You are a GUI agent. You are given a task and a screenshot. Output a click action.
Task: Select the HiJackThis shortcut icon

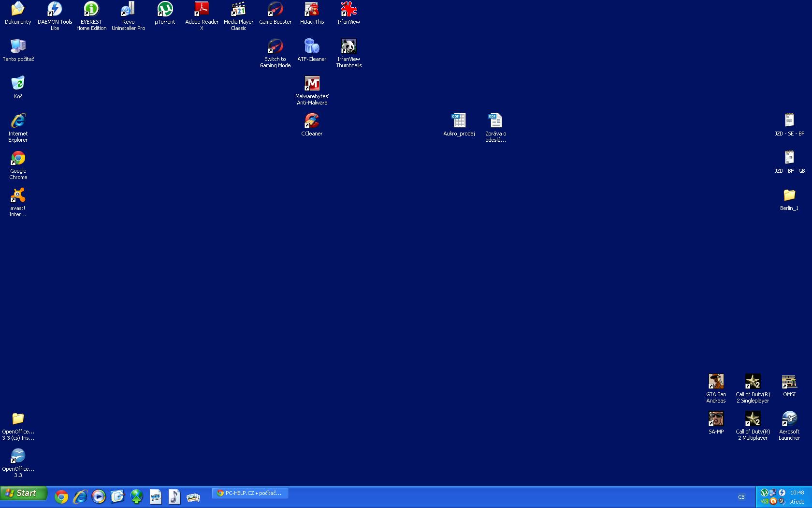(312, 9)
